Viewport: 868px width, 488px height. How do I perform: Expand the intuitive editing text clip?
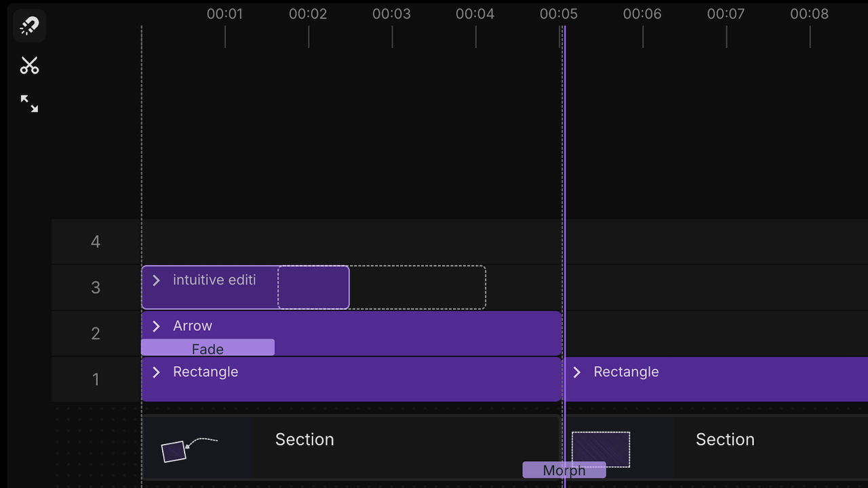click(156, 280)
